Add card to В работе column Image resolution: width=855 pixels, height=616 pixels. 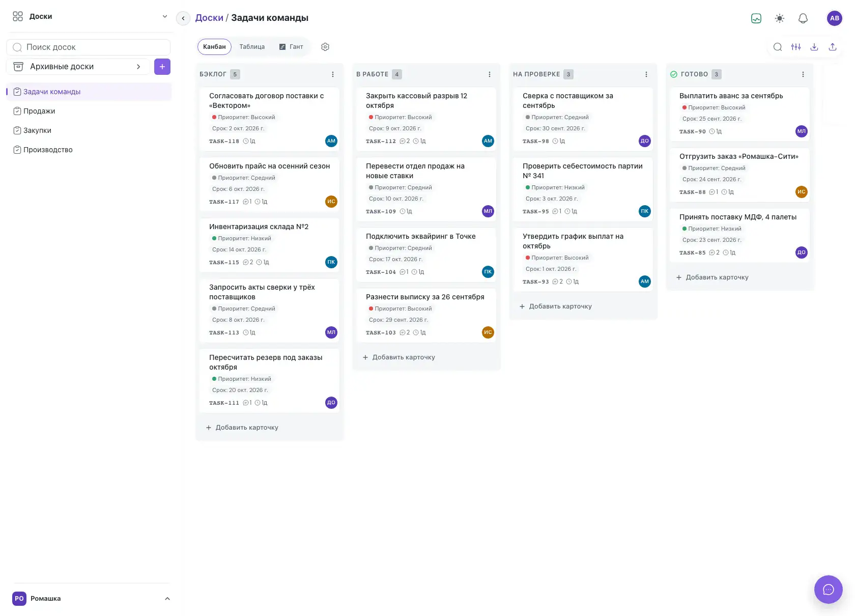pos(399,357)
